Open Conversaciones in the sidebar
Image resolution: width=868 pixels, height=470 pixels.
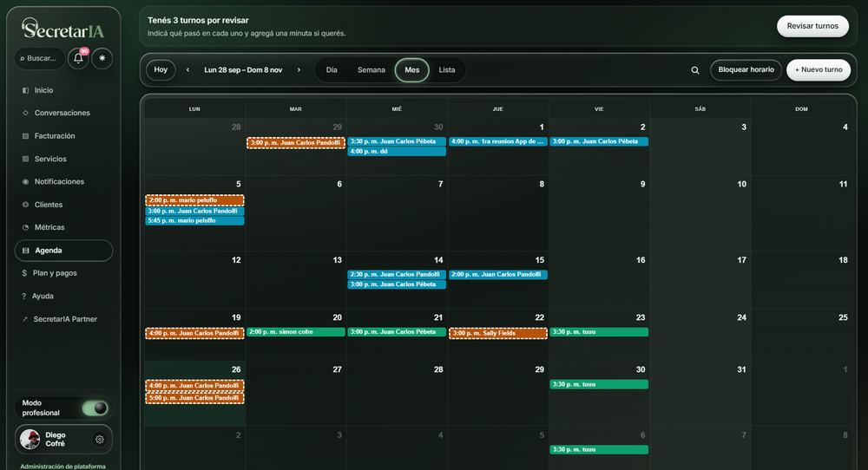click(63, 113)
